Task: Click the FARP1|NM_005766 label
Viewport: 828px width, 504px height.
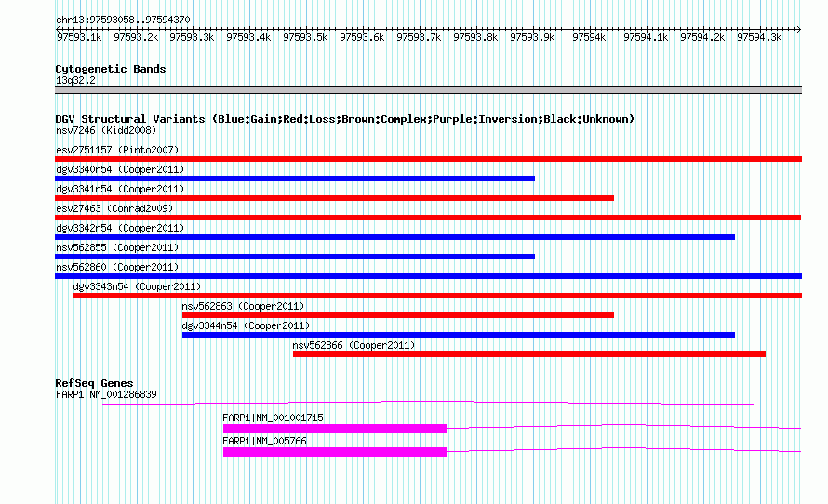Action: 264,441
